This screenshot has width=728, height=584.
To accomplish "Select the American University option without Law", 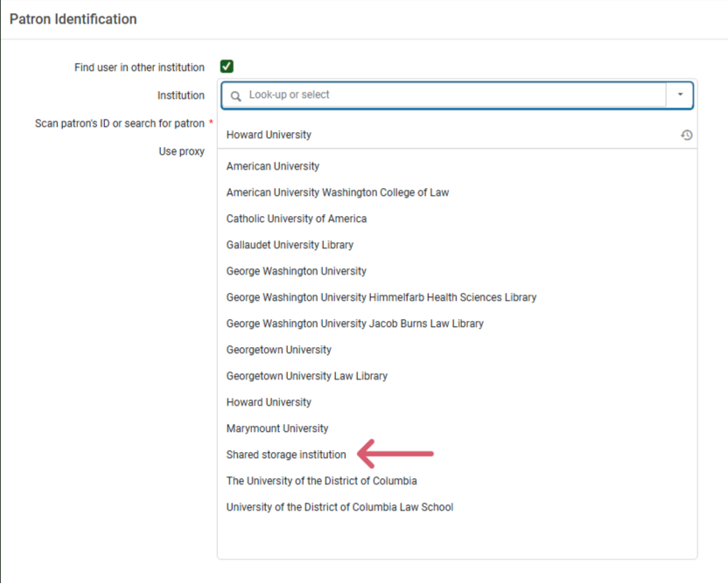I will (x=273, y=166).
